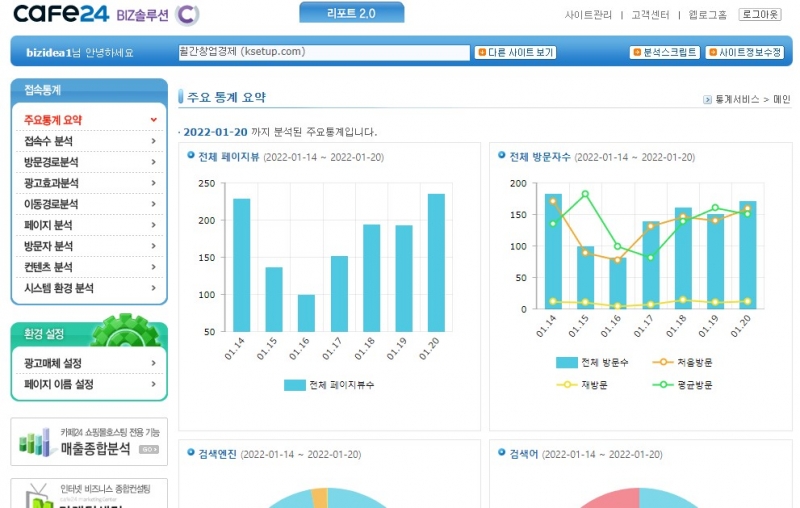This screenshot has height=508, width=800.
Task: Expand the 시스템 환경 분석 arrow
Action: (x=154, y=287)
